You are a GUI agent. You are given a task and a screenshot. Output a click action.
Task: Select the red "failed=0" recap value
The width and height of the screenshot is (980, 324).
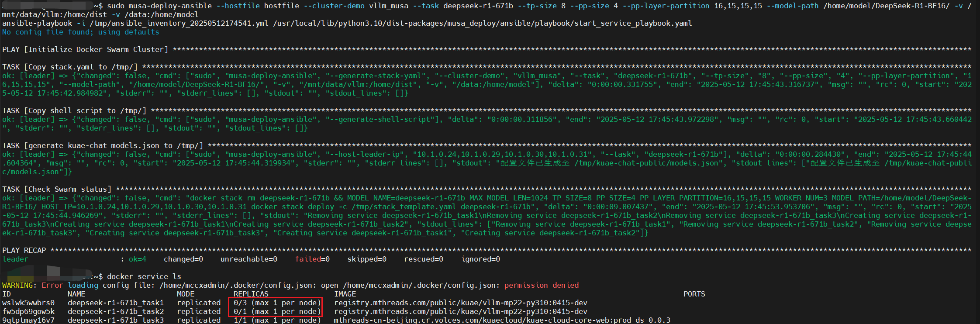coord(312,259)
